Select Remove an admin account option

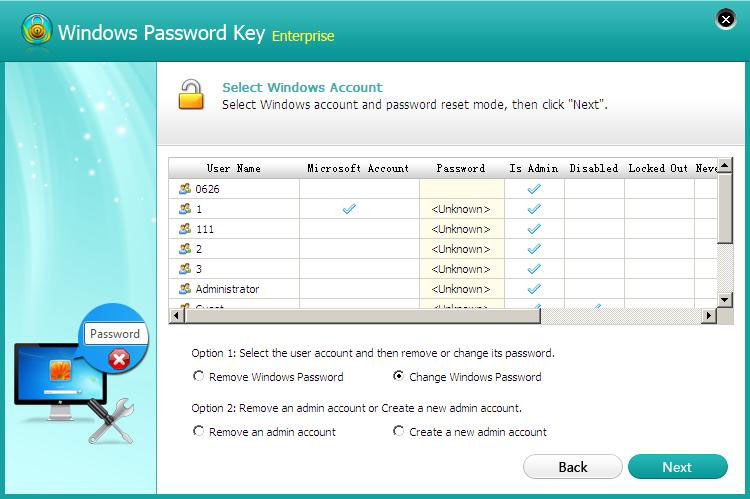tap(199, 432)
